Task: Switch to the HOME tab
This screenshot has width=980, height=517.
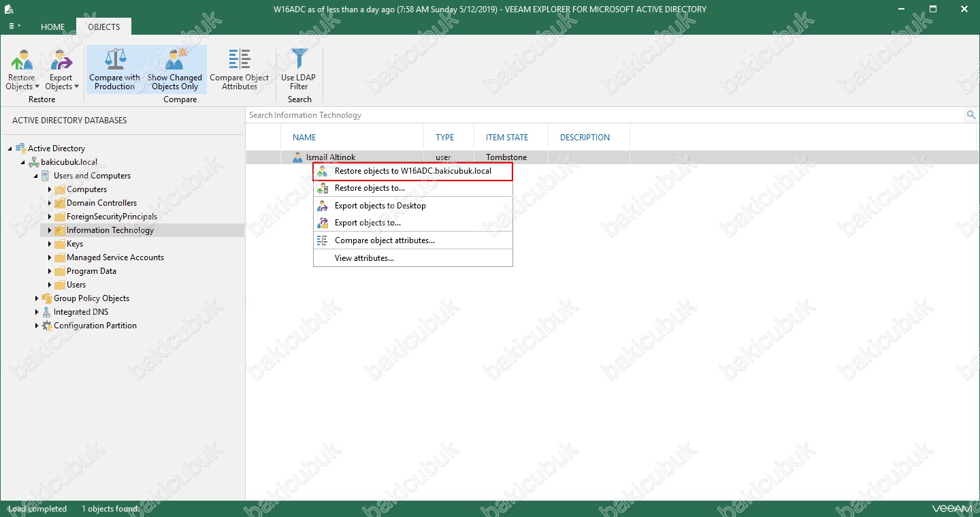Action: [53, 27]
